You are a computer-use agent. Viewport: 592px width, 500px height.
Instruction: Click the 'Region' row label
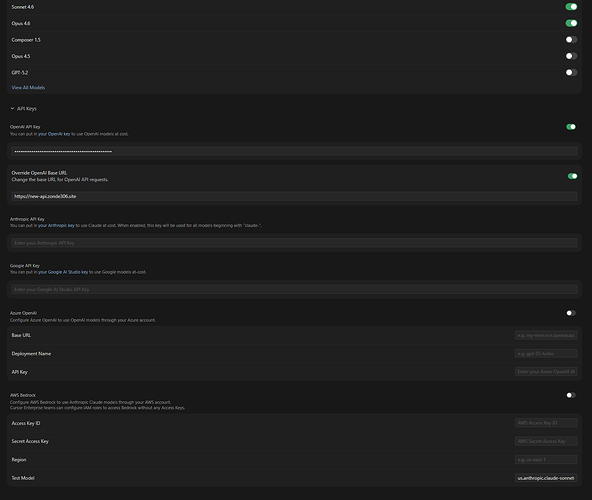click(19, 460)
